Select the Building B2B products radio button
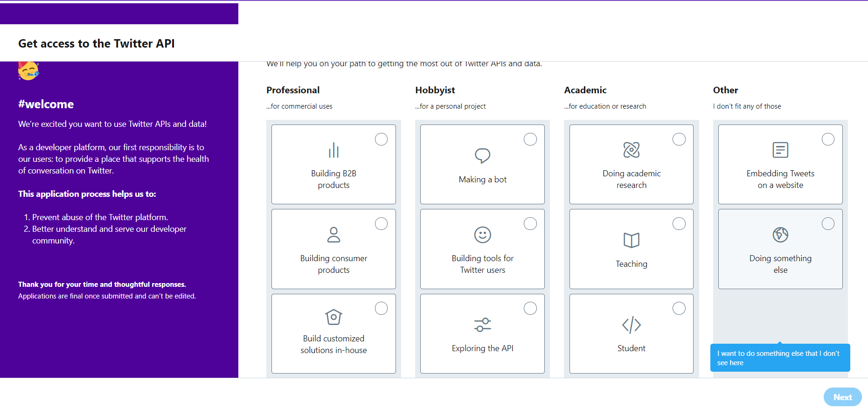 pyautogui.click(x=381, y=139)
